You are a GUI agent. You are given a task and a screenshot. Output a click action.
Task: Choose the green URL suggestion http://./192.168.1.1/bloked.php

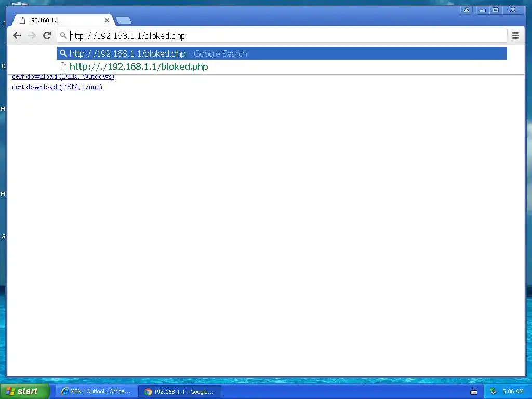tap(282, 66)
